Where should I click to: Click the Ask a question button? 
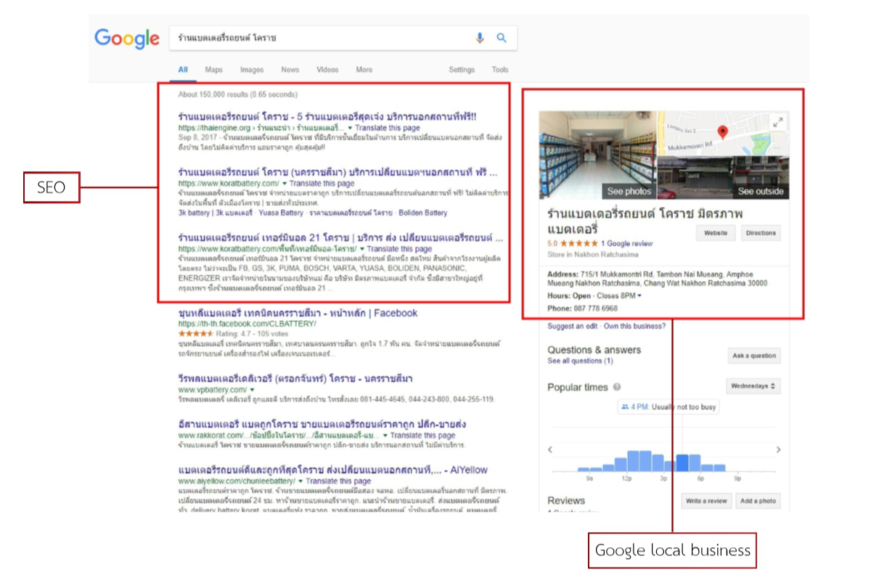(x=754, y=356)
